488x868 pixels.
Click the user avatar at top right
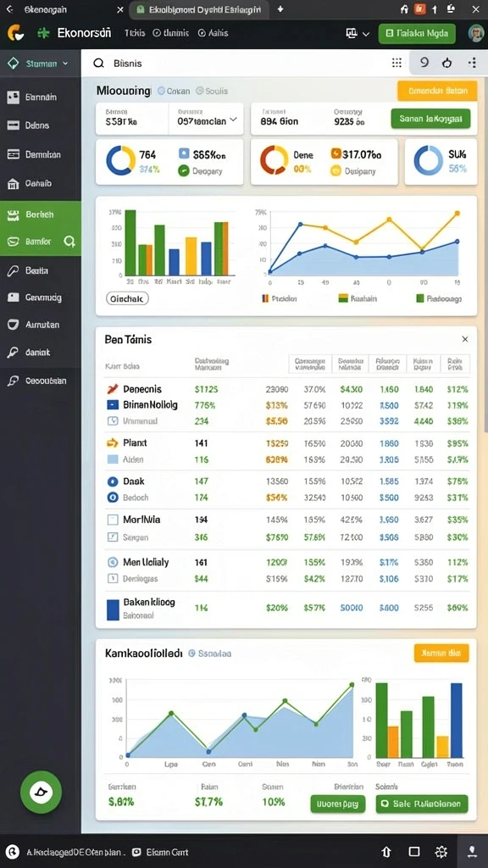tap(476, 33)
